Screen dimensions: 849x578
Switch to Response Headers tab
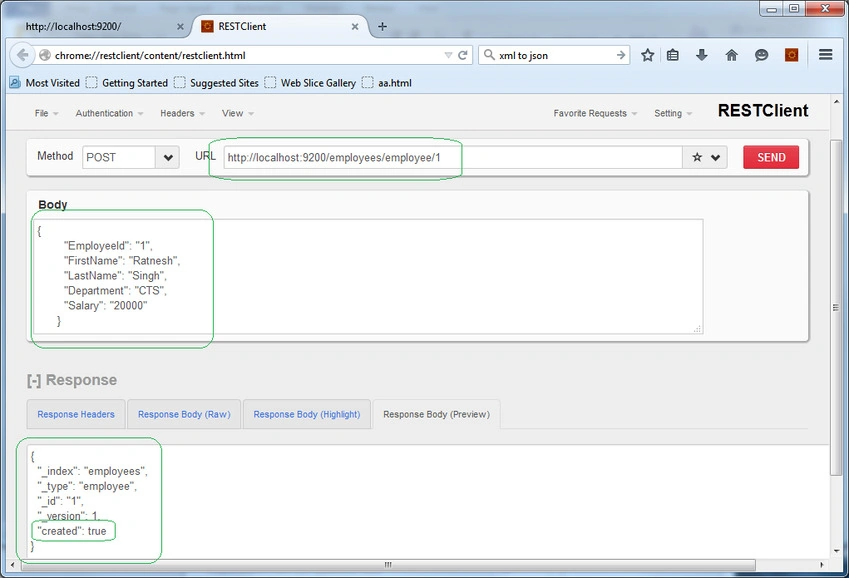[76, 414]
